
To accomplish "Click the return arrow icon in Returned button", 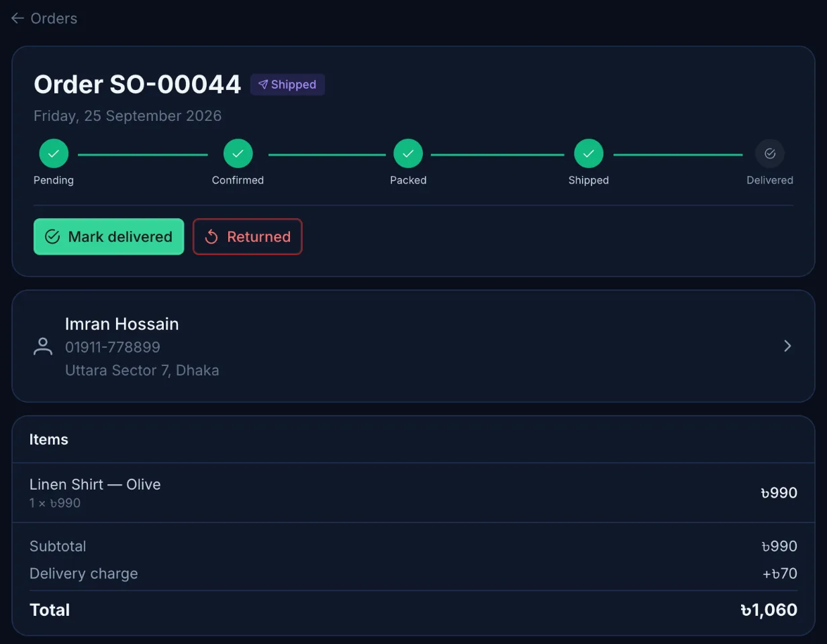I will click(x=211, y=236).
